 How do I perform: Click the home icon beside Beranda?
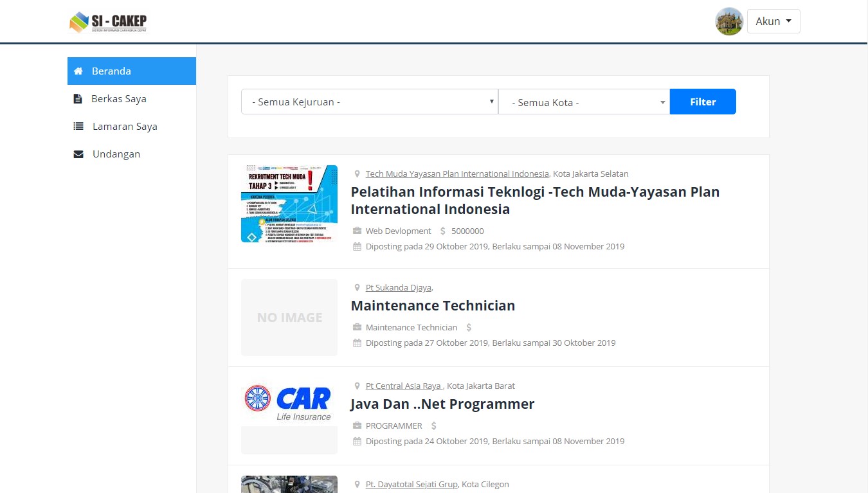click(x=78, y=71)
